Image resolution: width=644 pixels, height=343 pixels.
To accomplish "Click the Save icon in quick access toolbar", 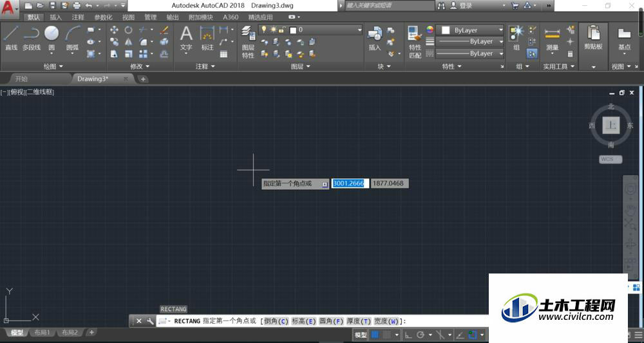I will 52,6.
